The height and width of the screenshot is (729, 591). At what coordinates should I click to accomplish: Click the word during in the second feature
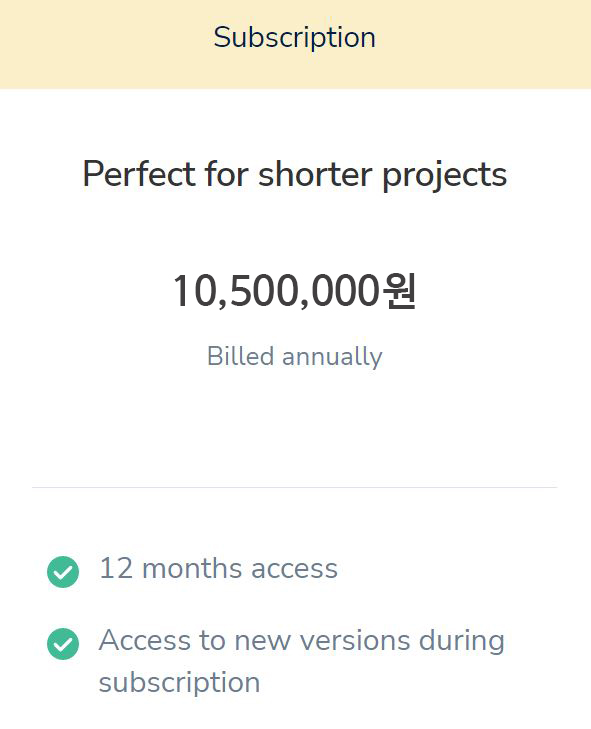pos(462,641)
